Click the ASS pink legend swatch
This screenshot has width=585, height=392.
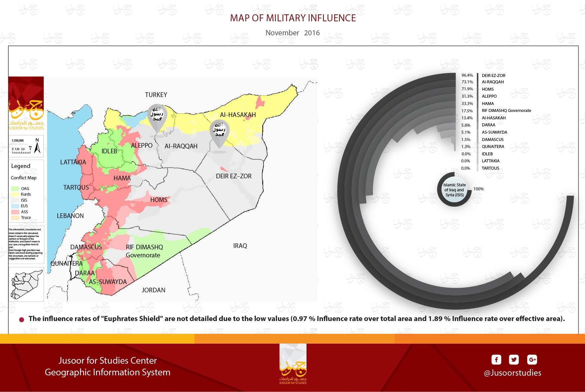(x=15, y=212)
